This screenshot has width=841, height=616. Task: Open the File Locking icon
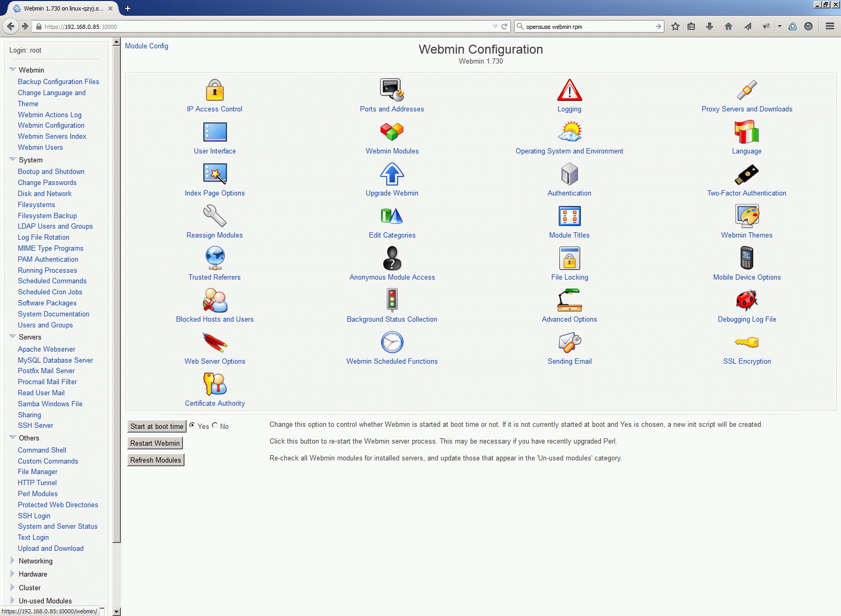[x=569, y=258]
